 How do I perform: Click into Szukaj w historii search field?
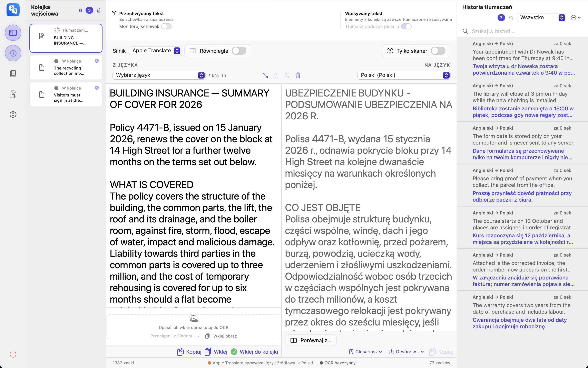522,31
